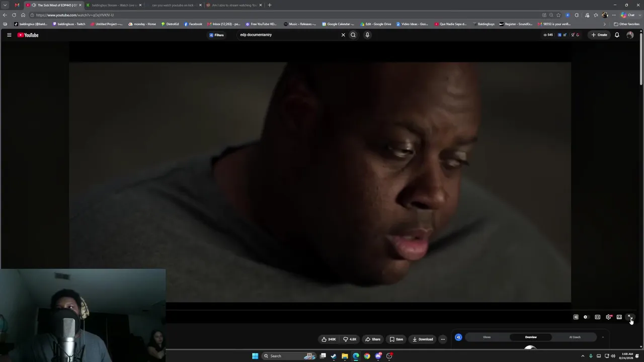
Task: Switch to 'can you watch youtube on kick' tab
Action: coord(174,5)
